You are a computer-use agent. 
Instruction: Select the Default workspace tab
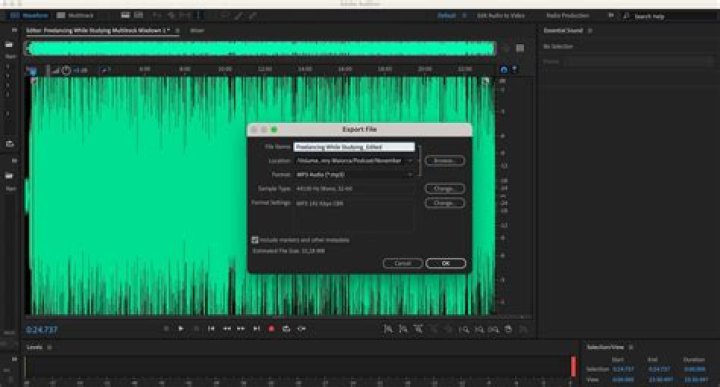tap(446, 16)
